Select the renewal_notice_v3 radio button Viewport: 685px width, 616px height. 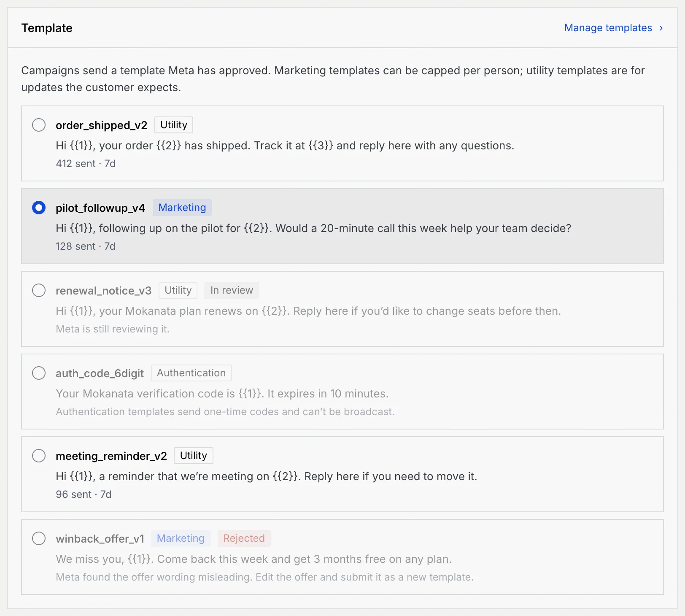pyautogui.click(x=39, y=290)
